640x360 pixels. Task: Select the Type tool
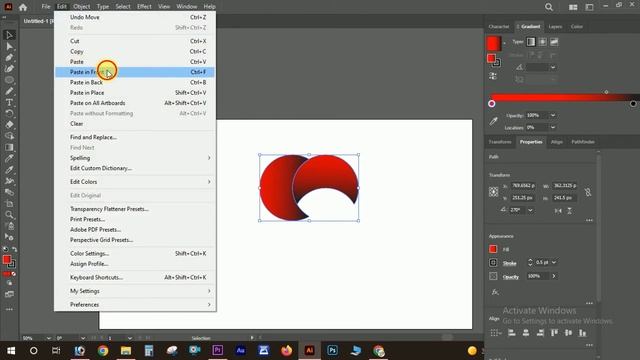[x=9, y=102]
